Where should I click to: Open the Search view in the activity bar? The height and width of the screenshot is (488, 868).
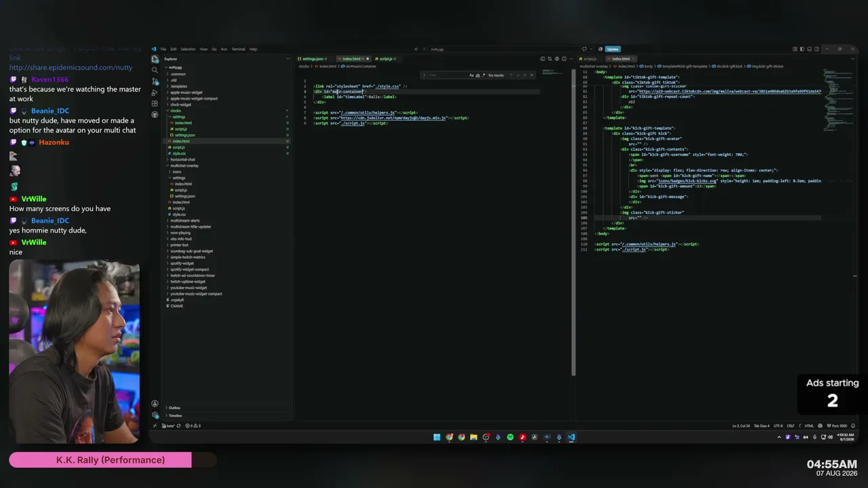click(155, 70)
